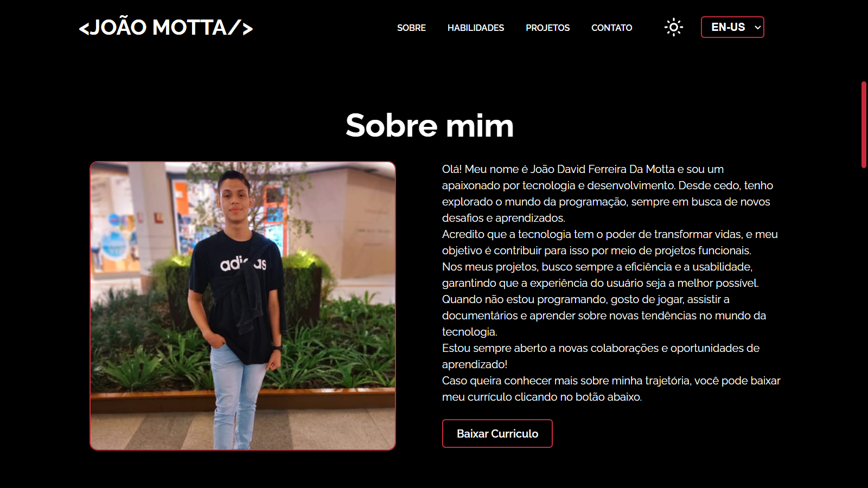Viewport: 868px width, 488px height.
Task: Open the HABILIDADES nav link
Action: click(x=476, y=28)
